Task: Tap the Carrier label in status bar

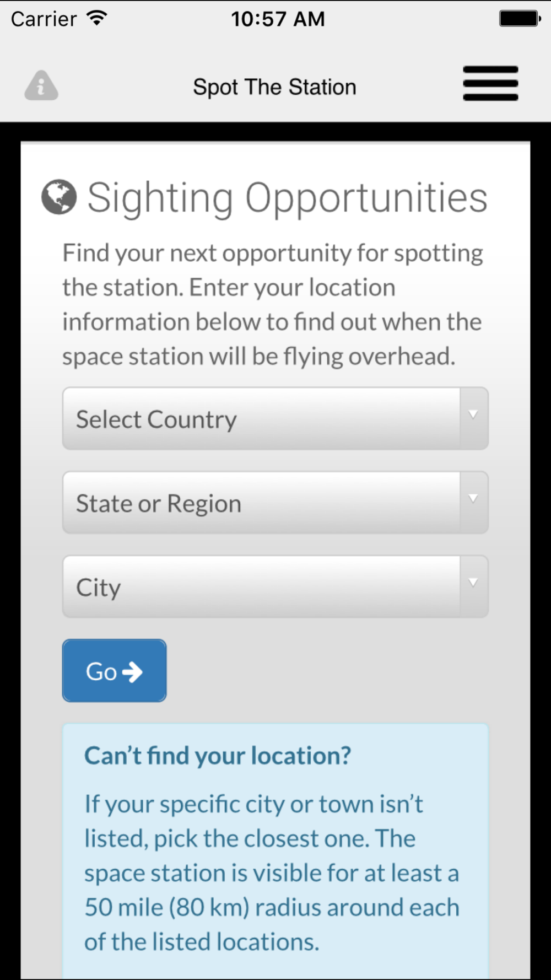Action: click(x=44, y=19)
